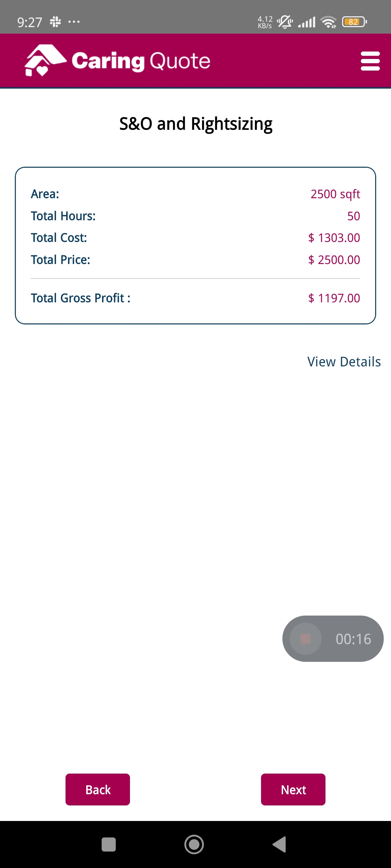Tap the Total Cost value $1303.00
This screenshot has width=391, height=868.
pos(334,238)
